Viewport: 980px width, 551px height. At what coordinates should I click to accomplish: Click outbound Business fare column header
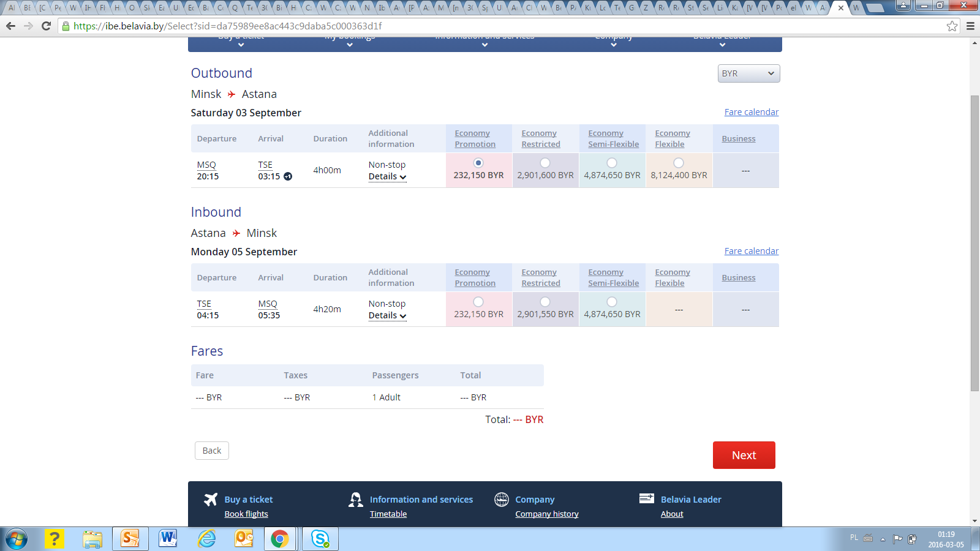(x=739, y=139)
